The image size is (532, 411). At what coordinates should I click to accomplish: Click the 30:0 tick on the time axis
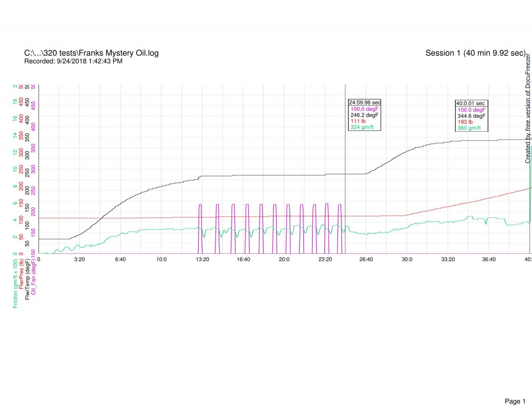point(407,259)
